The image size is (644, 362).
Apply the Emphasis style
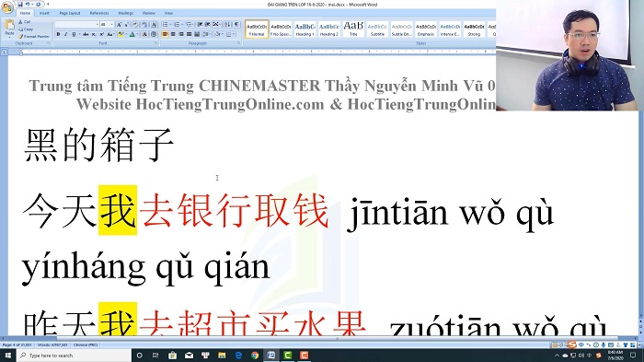[x=426, y=29]
